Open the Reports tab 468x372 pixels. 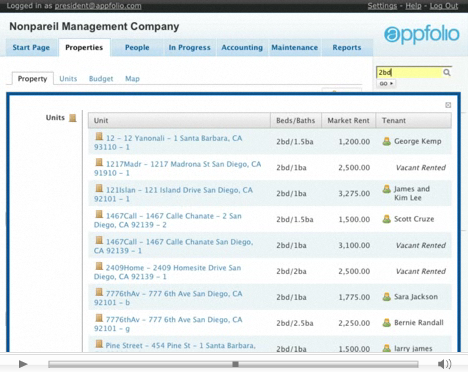tap(347, 47)
